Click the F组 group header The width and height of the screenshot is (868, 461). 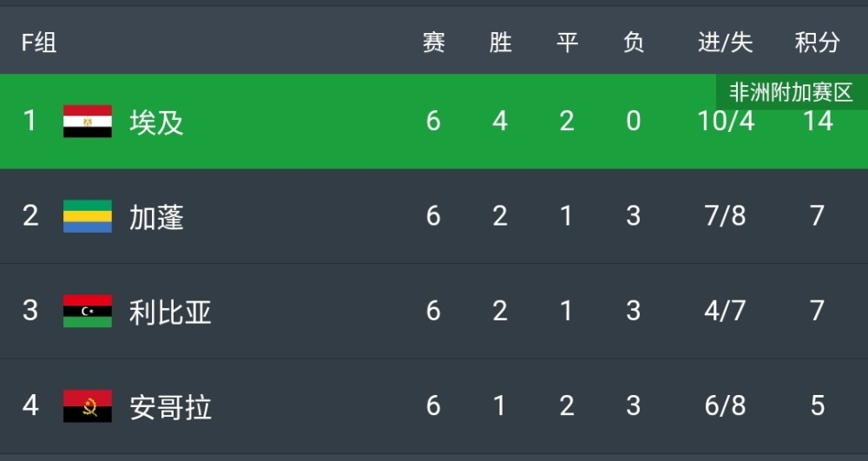pyautogui.click(x=39, y=42)
